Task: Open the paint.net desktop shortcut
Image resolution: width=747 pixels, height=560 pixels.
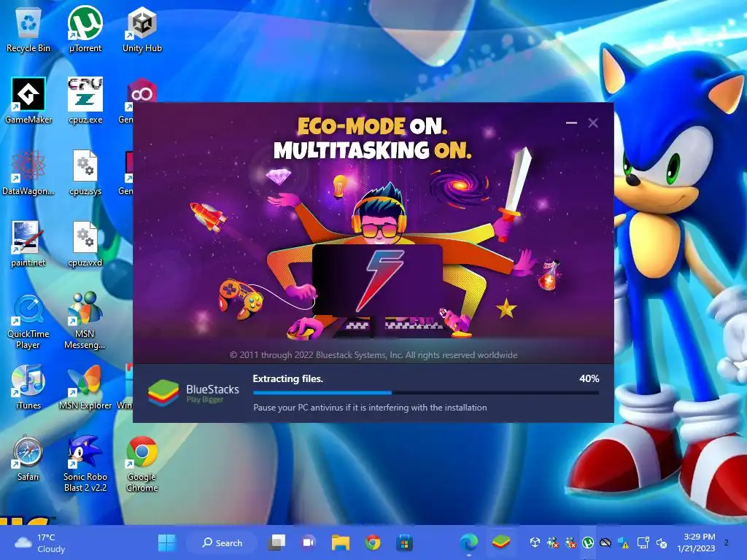Action: pyautogui.click(x=28, y=244)
